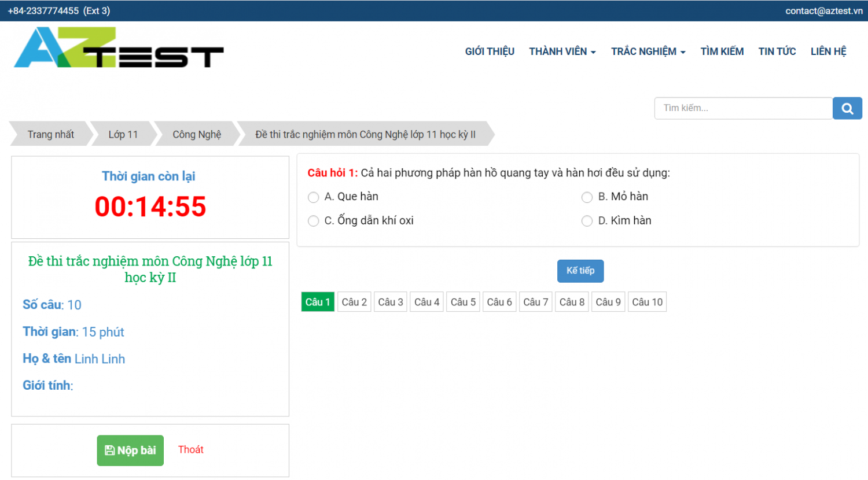Click the green exam title heading
The height and width of the screenshot is (480, 868).
pos(150,269)
